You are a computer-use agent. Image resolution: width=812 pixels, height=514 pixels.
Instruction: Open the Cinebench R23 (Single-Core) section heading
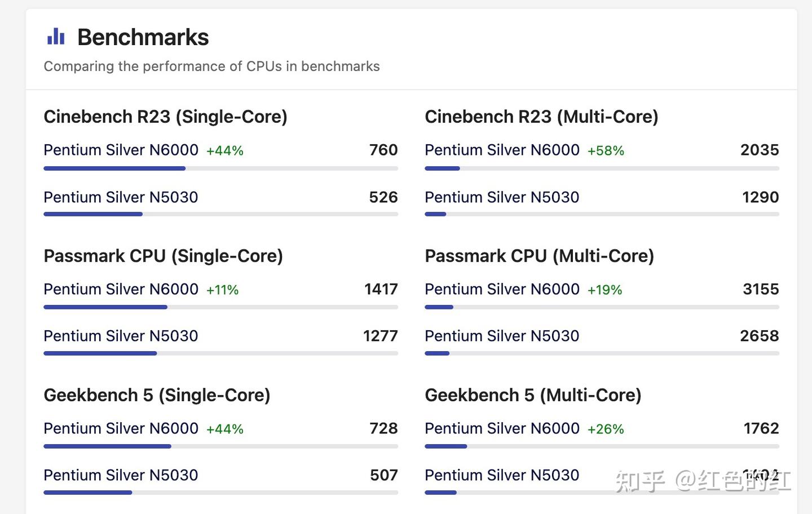(165, 117)
